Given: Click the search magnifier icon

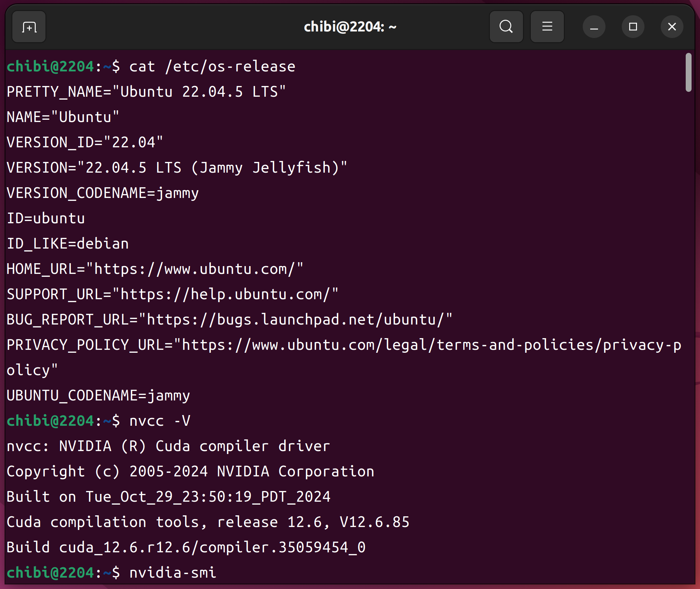Looking at the screenshot, I should coord(506,27).
